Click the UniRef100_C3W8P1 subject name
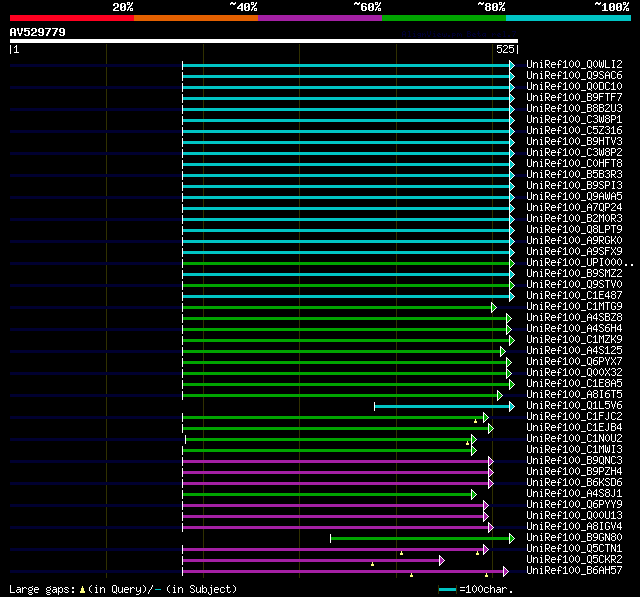This screenshot has width=640, height=597. click(x=574, y=120)
